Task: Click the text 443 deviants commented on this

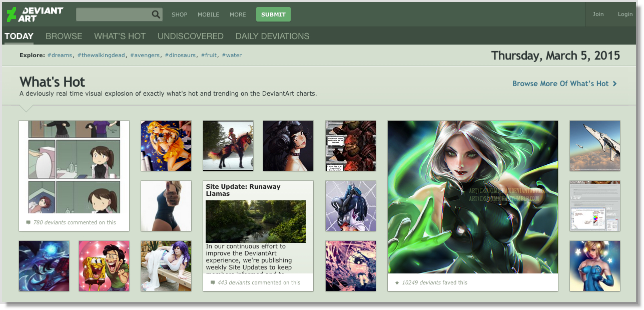Action: 259,282
